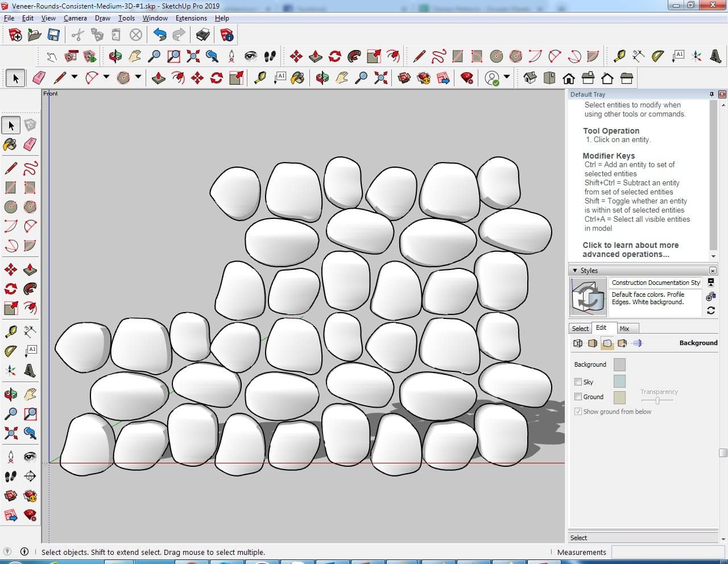Select the Eraser tool in left toolbar

(30, 144)
